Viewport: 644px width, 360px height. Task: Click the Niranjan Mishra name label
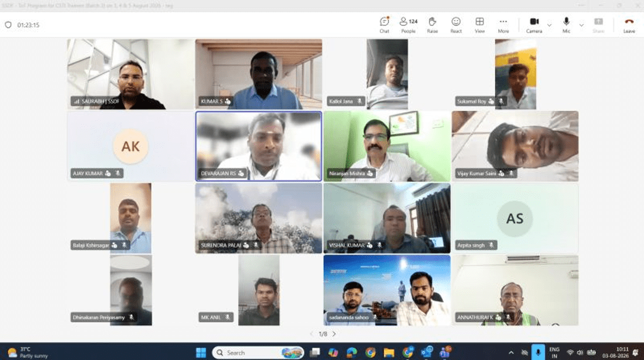[x=346, y=174]
